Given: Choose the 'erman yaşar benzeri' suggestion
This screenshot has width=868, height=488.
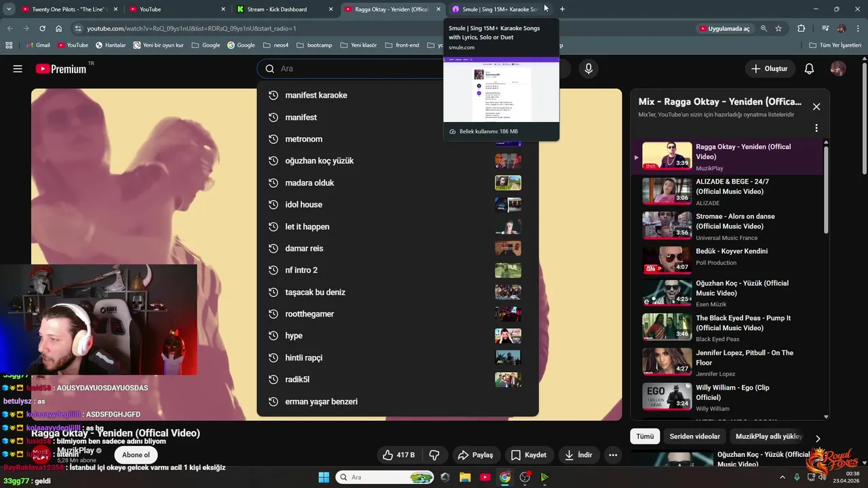Looking at the screenshot, I should pyautogui.click(x=397, y=401).
